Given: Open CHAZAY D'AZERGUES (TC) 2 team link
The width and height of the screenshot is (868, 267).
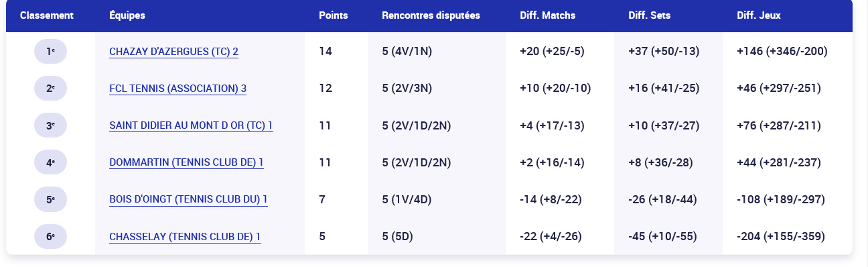Looking at the screenshot, I should (x=174, y=51).
